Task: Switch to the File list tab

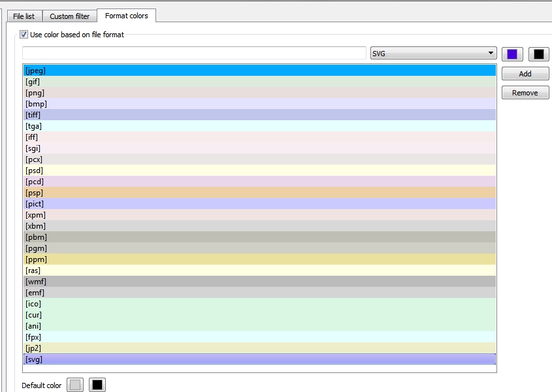Action: (24, 16)
